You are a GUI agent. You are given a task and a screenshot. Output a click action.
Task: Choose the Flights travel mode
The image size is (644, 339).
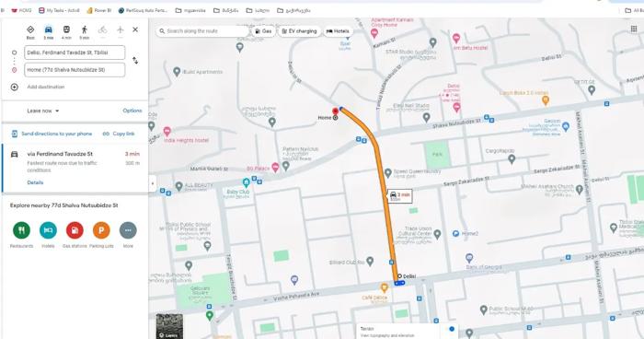(120, 29)
